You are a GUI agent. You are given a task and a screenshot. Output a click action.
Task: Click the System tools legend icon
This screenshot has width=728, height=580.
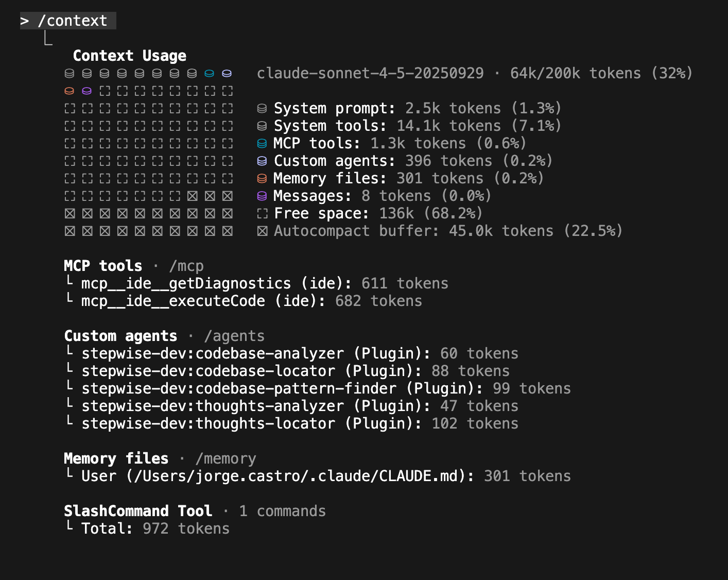262,126
